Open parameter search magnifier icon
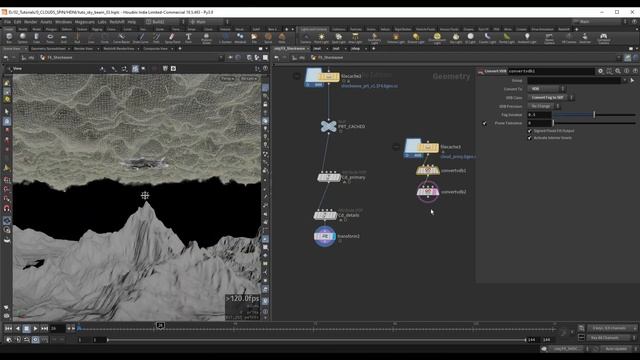 tap(618, 71)
